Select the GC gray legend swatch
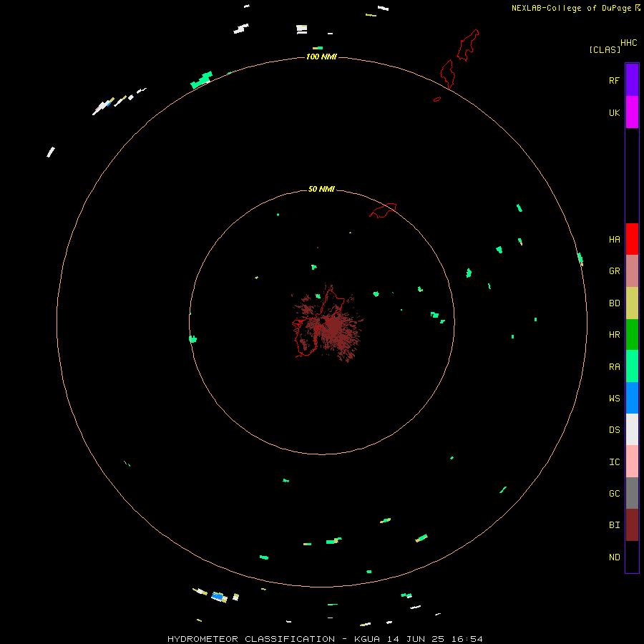 click(x=632, y=493)
